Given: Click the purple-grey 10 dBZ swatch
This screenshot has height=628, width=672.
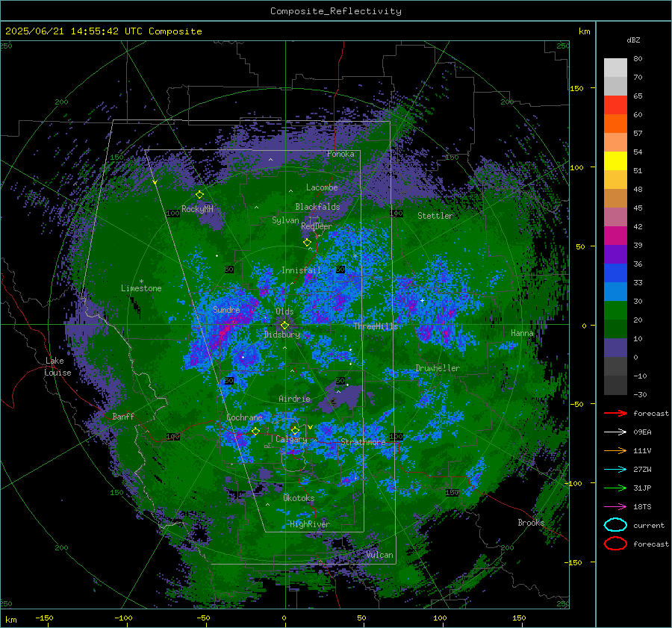Looking at the screenshot, I should click(x=615, y=348).
